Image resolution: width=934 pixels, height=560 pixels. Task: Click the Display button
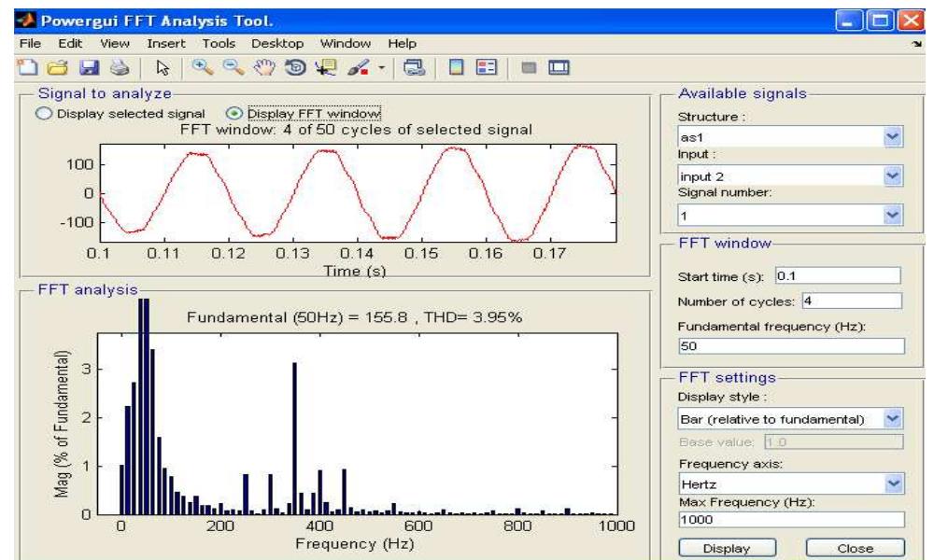pyautogui.click(x=727, y=548)
